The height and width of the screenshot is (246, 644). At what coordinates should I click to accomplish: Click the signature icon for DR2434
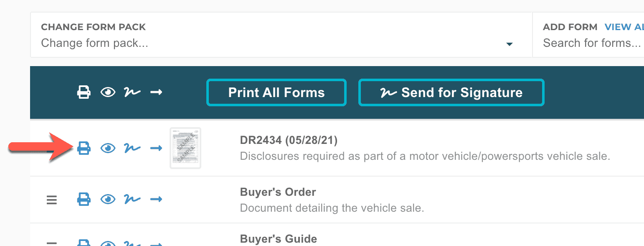tap(132, 148)
